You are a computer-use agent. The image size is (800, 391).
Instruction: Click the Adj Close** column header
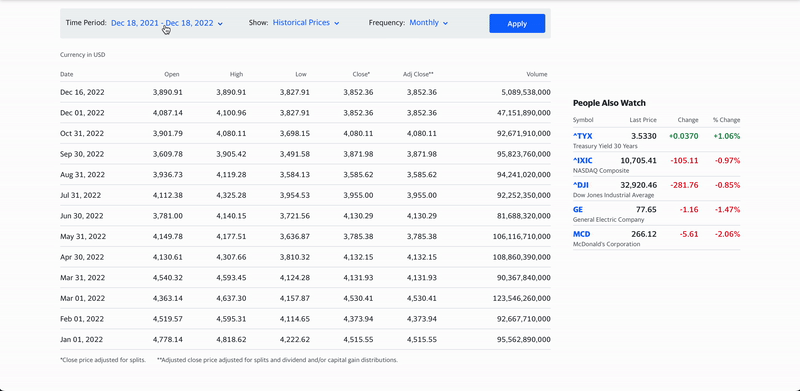(x=418, y=75)
